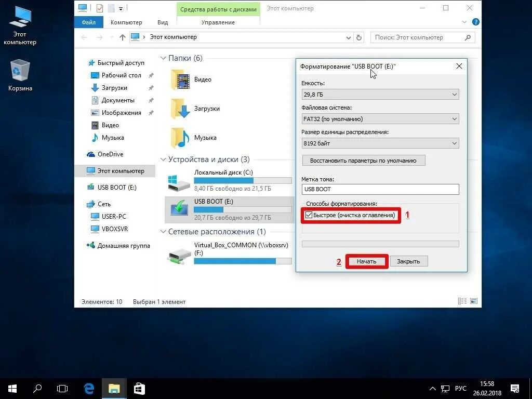Open address bar history dropdown
This screenshot has width=532, height=399.
coord(349,37)
